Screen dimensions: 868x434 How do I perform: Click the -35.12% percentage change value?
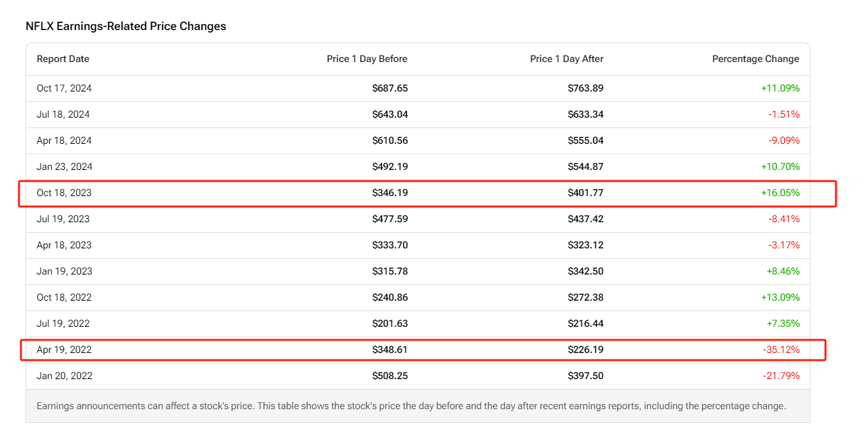pos(781,350)
